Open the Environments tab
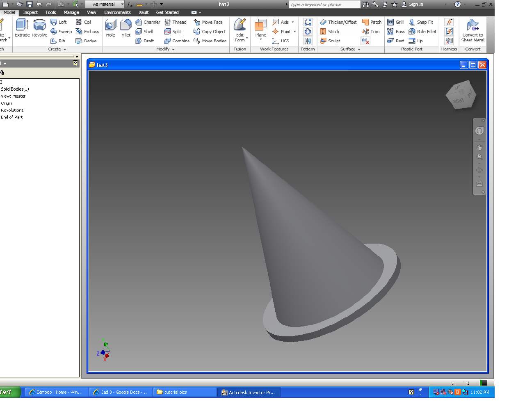 tap(117, 12)
